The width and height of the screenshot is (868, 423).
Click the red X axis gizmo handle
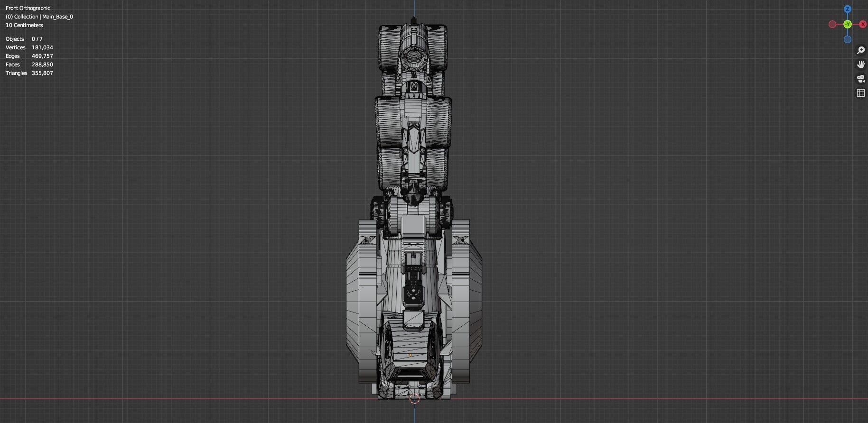pyautogui.click(x=863, y=24)
